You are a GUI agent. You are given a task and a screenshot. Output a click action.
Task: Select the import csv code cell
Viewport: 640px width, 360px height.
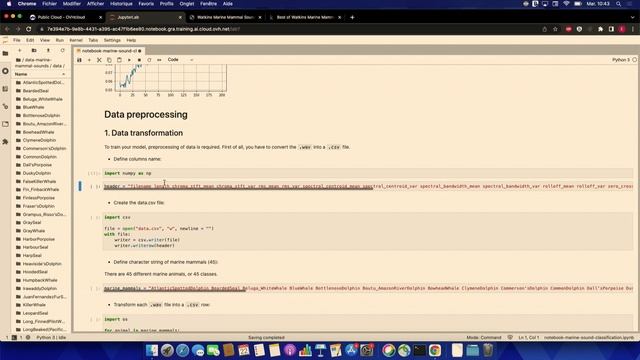pyautogui.click(x=367, y=231)
